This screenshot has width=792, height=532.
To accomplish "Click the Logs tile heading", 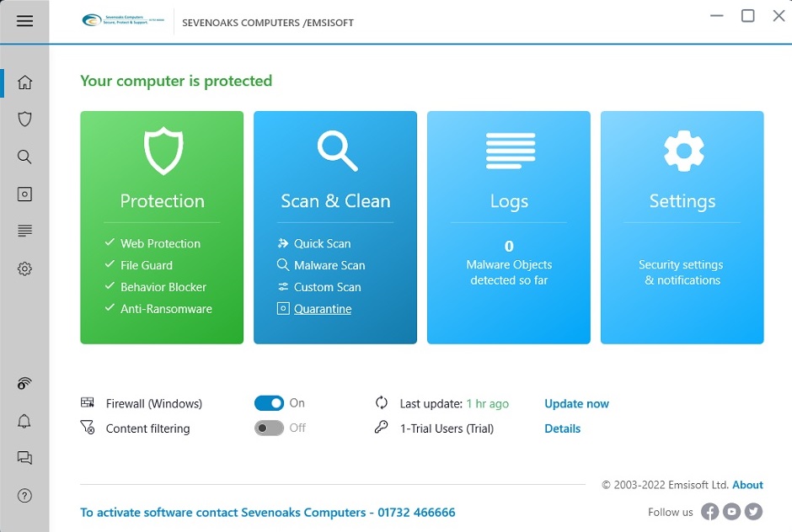I will 509,201.
